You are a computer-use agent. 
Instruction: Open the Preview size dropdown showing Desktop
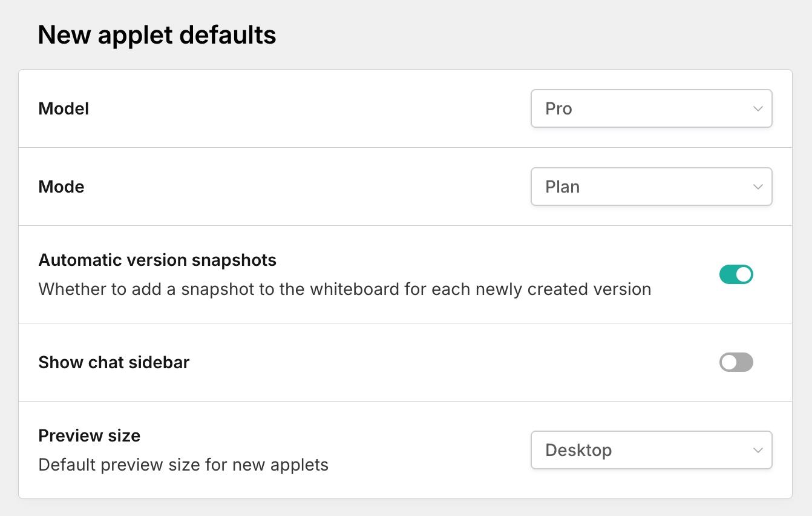[x=651, y=450]
